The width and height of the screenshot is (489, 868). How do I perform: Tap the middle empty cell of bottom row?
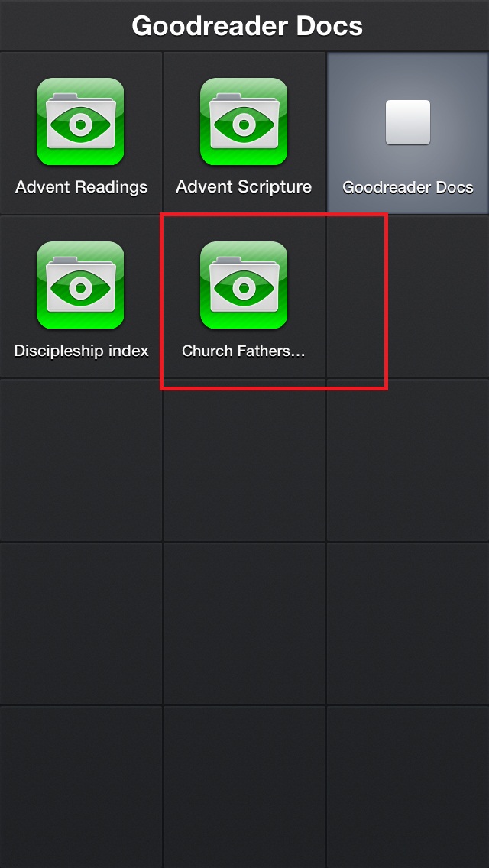244,787
